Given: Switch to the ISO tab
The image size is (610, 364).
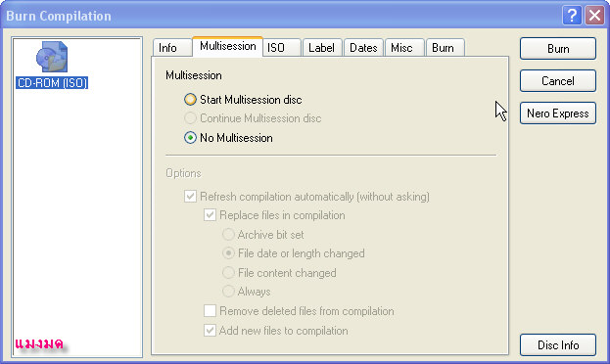Looking at the screenshot, I should click(x=282, y=48).
